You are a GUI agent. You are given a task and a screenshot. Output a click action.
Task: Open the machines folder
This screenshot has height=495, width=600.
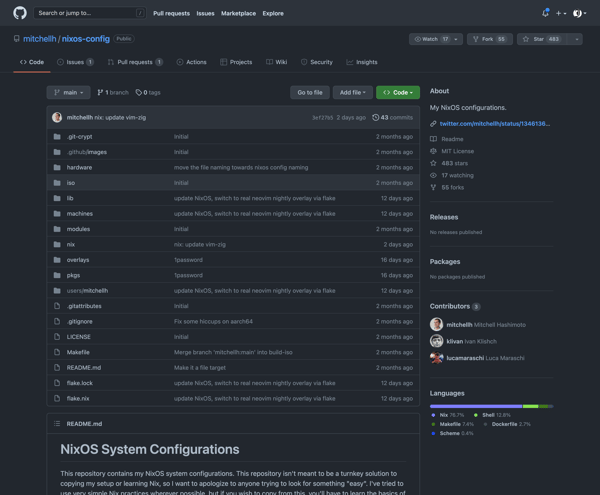click(80, 213)
